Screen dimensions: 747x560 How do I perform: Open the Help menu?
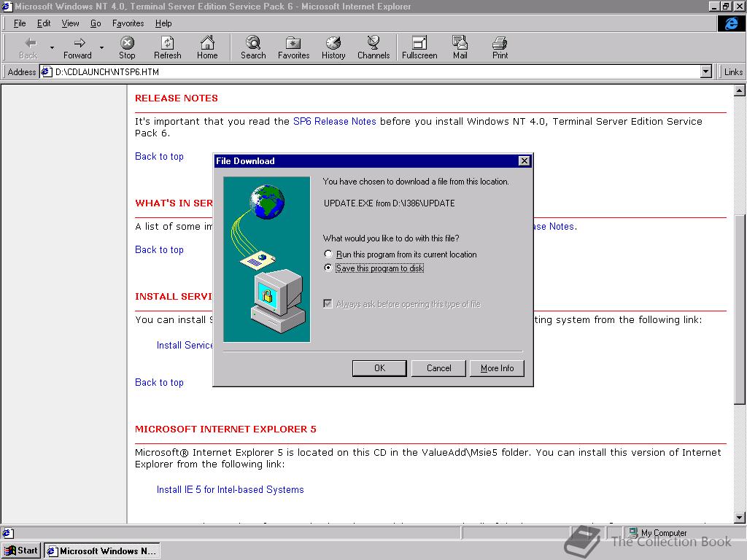pyautogui.click(x=163, y=23)
